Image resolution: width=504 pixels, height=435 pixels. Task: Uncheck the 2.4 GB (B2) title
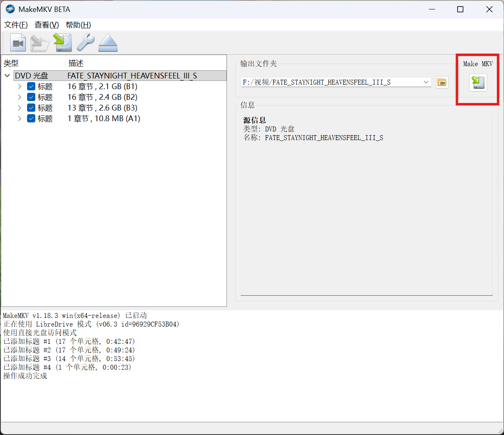[31, 97]
